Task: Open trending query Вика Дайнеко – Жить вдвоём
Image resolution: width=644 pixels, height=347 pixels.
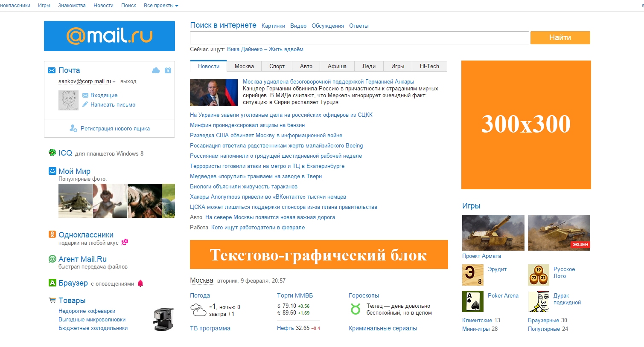Action: pos(265,49)
